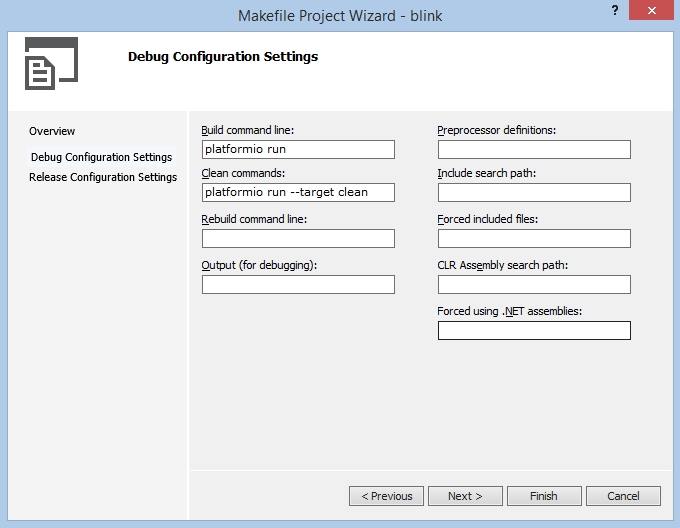
Task: Go to the Overview page
Action: (x=52, y=131)
